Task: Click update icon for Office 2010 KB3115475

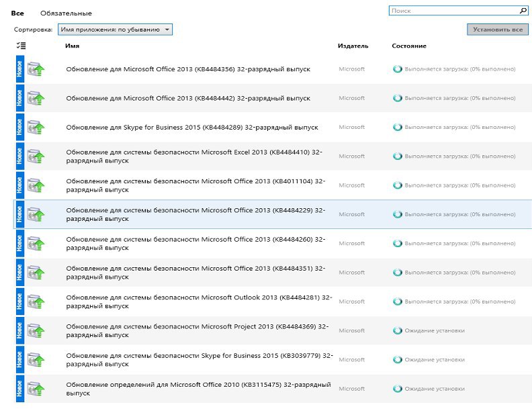Action: click(x=36, y=389)
